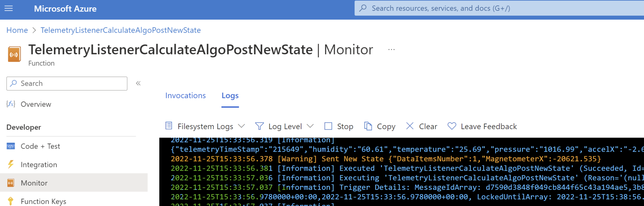Click the Overview function icon in sidebar
This screenshot has width=644, height=206.
(x=11, y=104)
